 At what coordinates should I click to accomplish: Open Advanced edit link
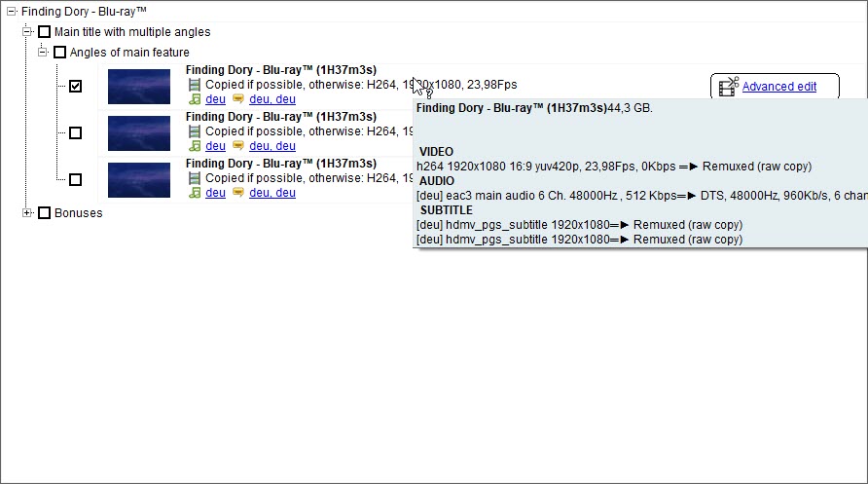pyautogui.click(x=778, y=87)
